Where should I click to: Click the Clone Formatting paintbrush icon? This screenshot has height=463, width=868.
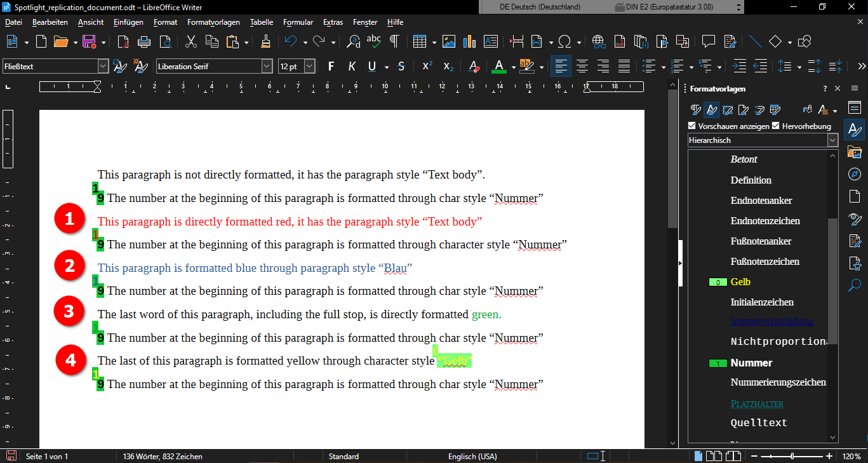point(265,42)
